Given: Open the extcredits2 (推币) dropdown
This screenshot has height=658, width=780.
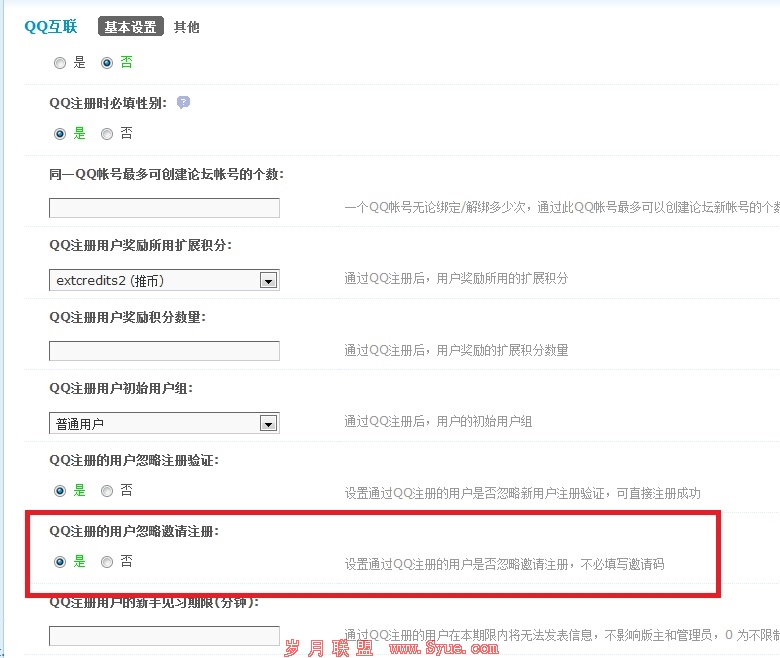Looking at the screenshot, I should point(164,280).
